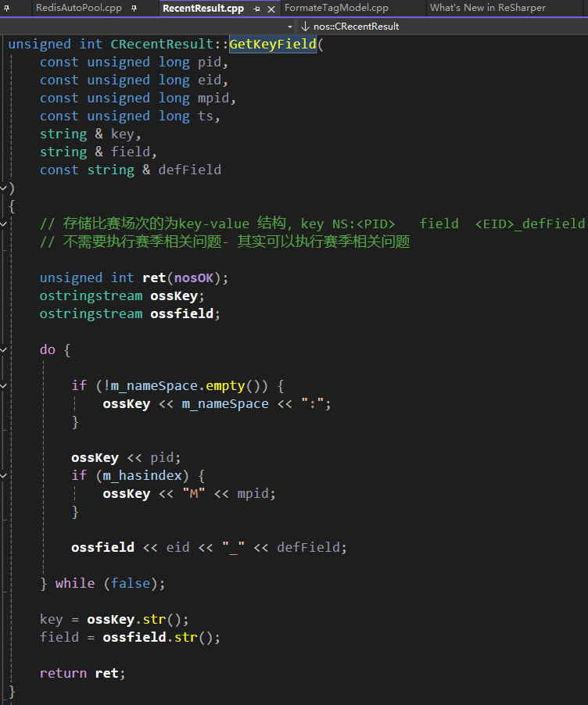
Task: Collapse the Chinese comment block
Action: [5, 224]
